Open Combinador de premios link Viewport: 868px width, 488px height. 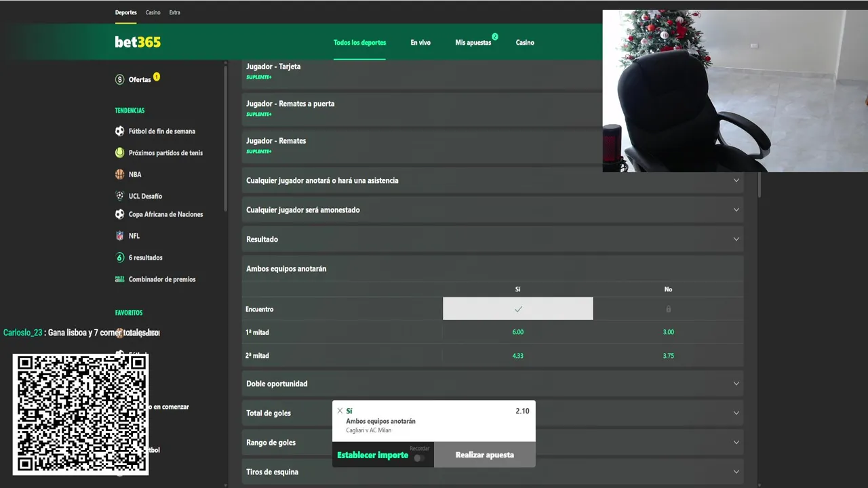[x=162, y=279]
